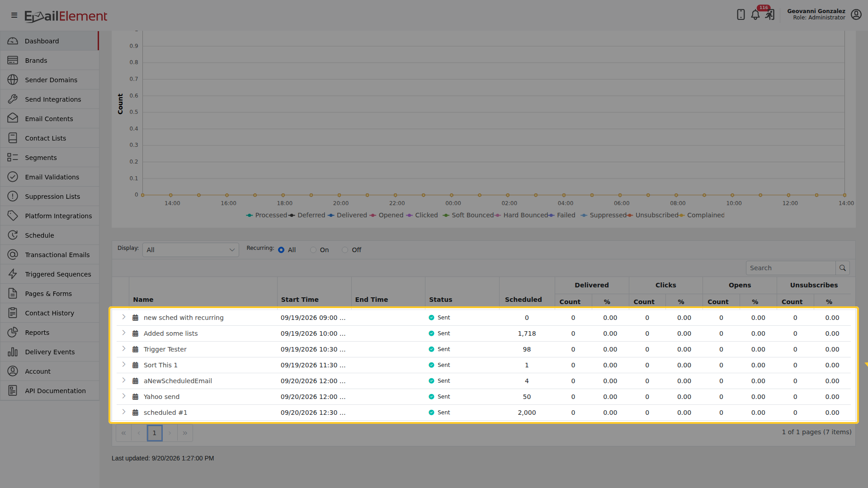
Task: Select Recurring Off radio button
Action: click(345, 250)
